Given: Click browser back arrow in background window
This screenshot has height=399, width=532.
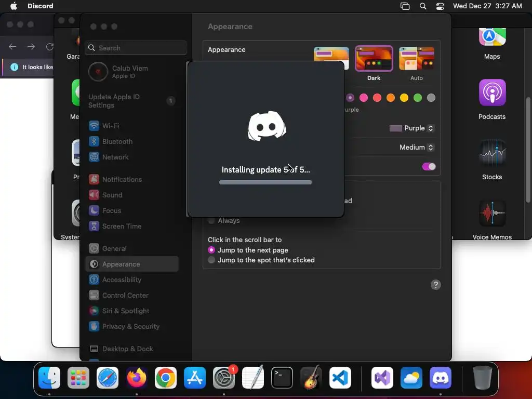Looking at the screenshot, I should pyautogui.click(x=12, y=47).
